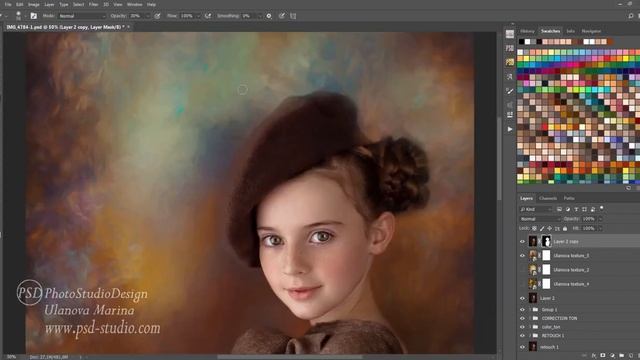Open the search icon in options bar
Image resolution: width=640 pixels, height=360 pixels.
click(631, 16)
